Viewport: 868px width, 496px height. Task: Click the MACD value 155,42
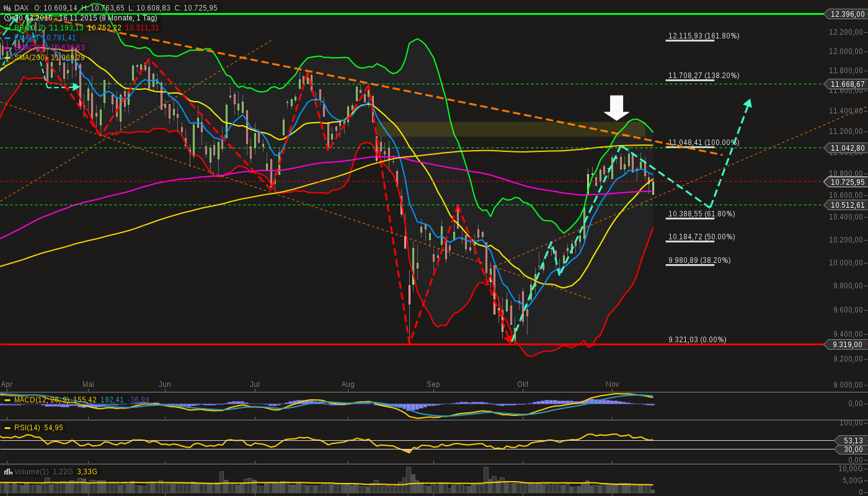[x=84, y=400]
